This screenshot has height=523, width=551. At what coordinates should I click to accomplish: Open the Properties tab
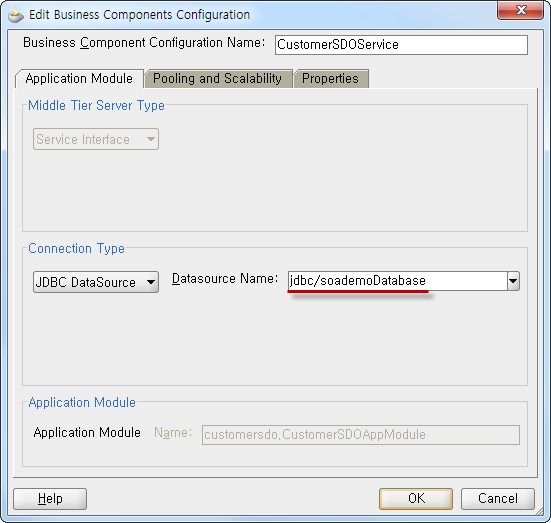pyautogui.click(x=331, y=78)
